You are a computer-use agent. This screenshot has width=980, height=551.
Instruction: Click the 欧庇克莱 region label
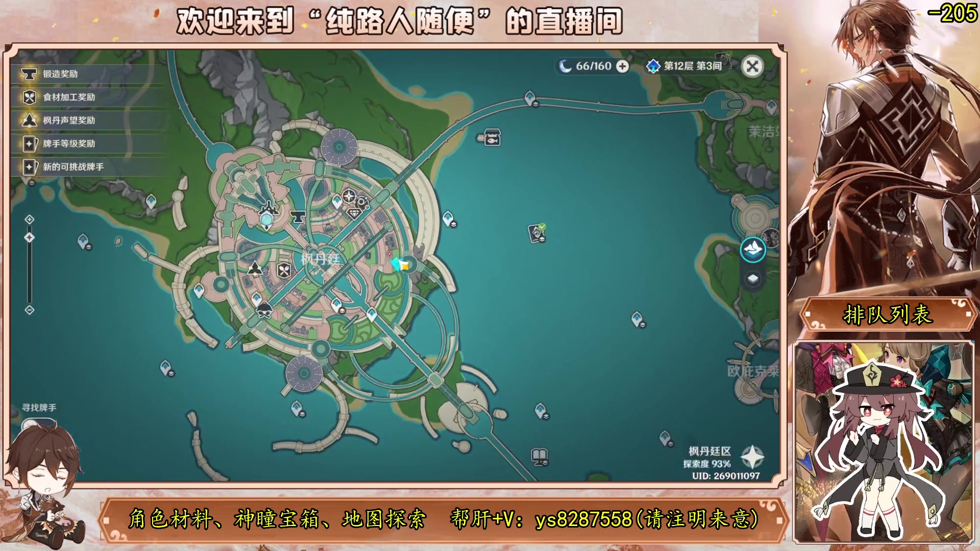pos(753,371)
